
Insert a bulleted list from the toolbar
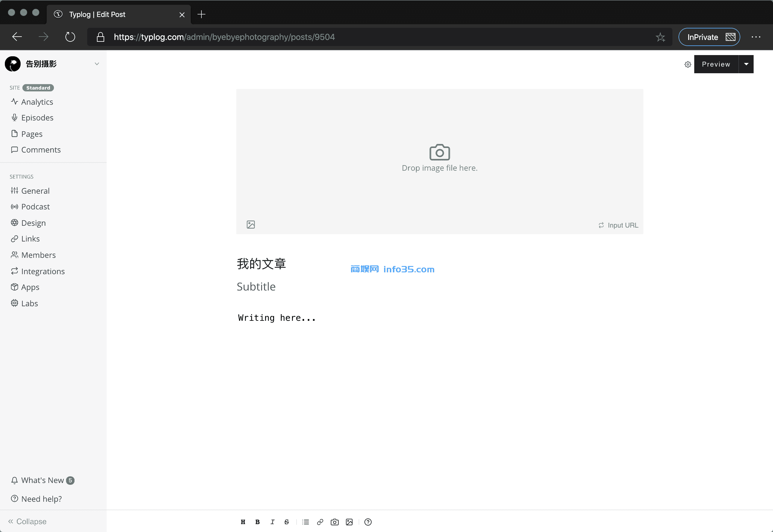tap(306, 522)
